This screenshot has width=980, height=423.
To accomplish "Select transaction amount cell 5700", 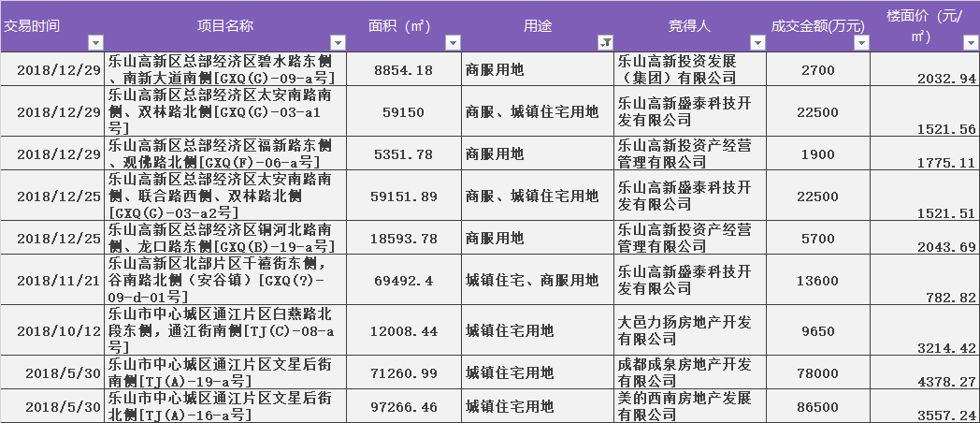I will [x=818, y=237].
